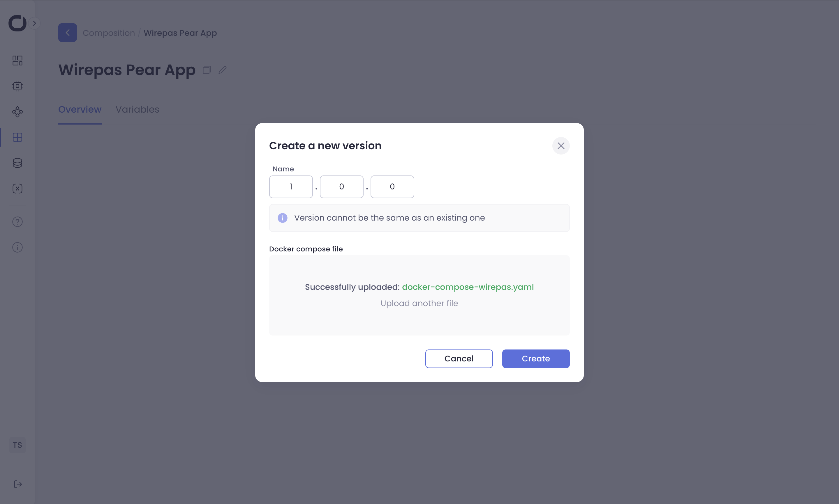839x504 pixels.
Task: Select the Overview tab
Action: (80, 109)
